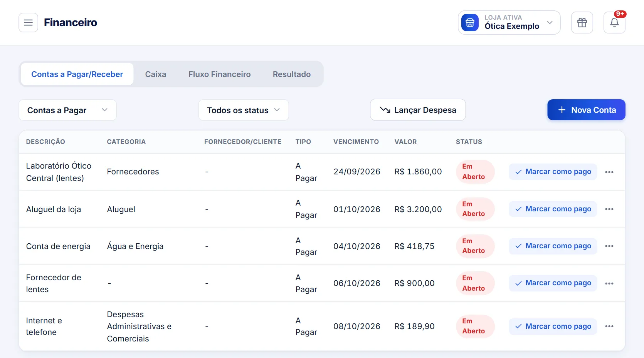Open more options for Aluguel da loja
This screenshot has width=644, height=358.
pos(609,209)
